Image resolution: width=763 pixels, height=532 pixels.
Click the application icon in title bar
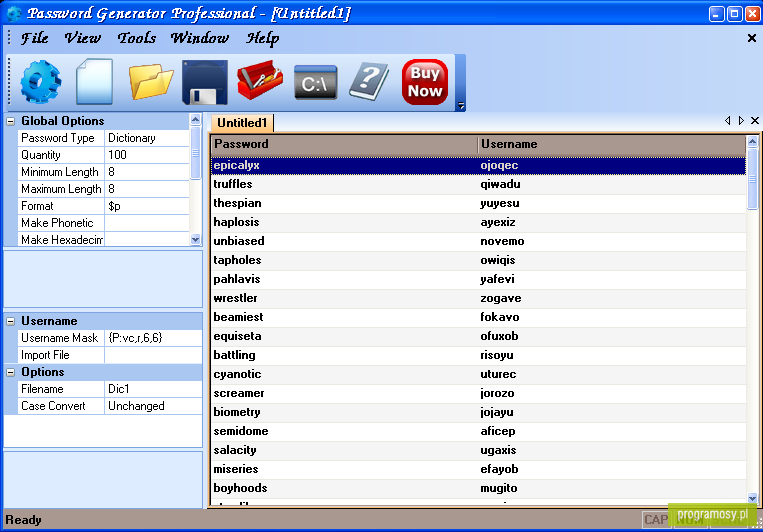14,13
